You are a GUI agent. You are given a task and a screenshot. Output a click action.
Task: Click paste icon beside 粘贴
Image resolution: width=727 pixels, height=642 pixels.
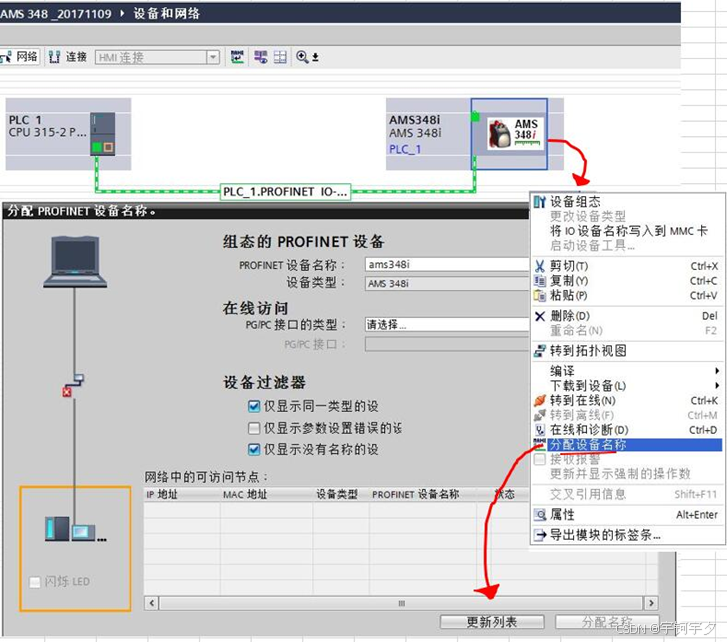coord(540,295)
